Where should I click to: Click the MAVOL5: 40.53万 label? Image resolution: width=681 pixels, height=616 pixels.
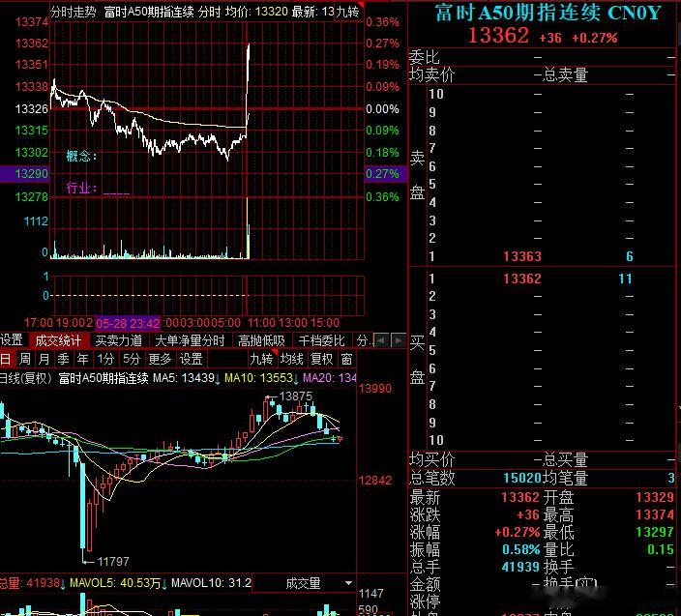tap(115, 582)
